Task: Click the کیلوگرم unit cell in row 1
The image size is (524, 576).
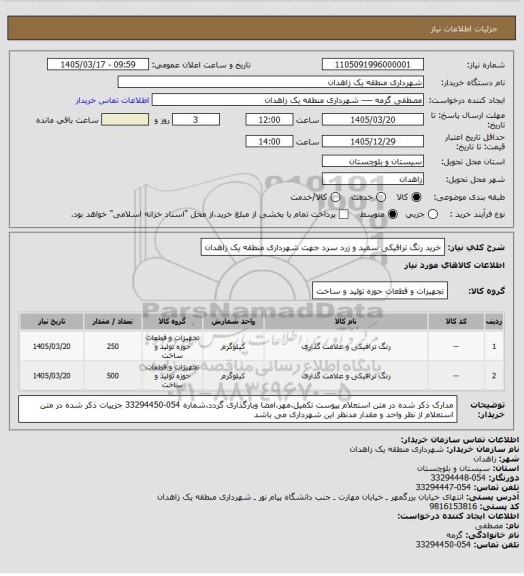Action: [x=233, y=346]
